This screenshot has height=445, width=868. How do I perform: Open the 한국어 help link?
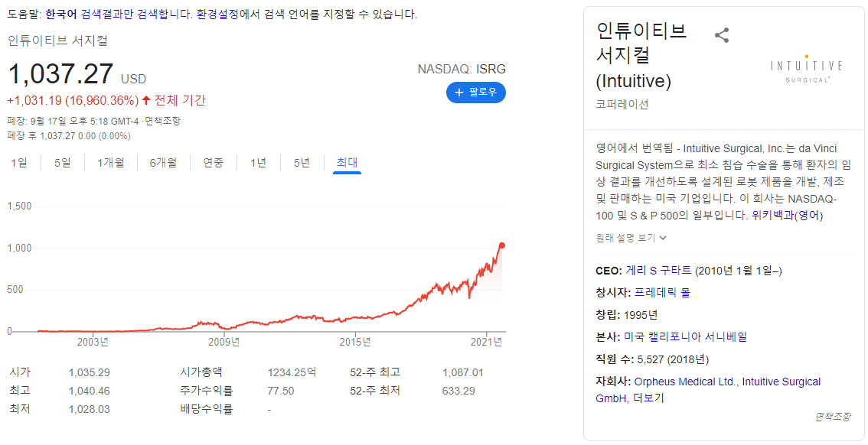(61, 15)
